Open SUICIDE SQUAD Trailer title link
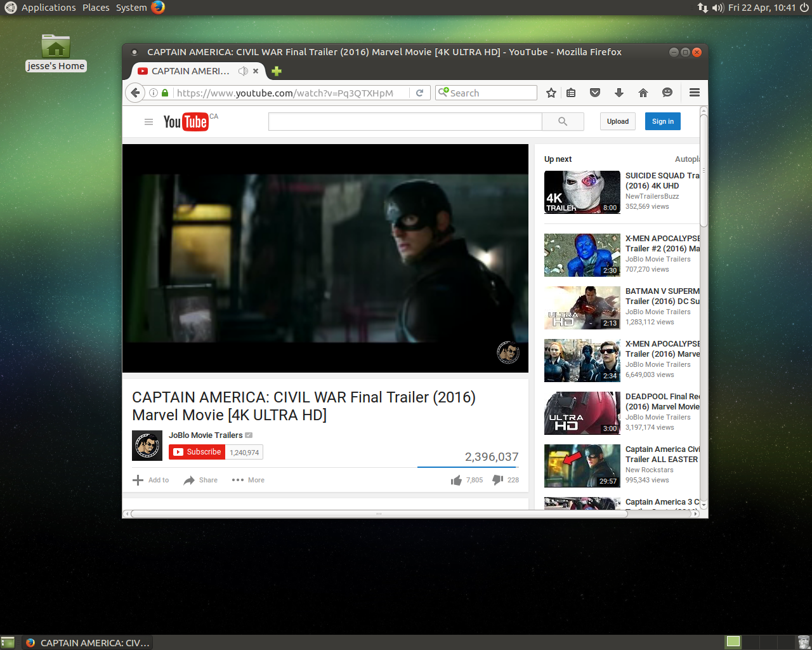The image size is (812, 650). point(662,181)
